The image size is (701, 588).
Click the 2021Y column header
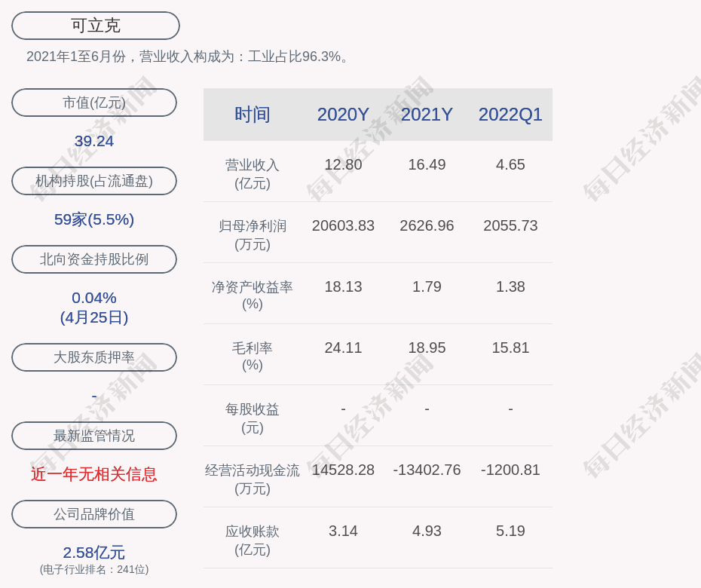click(427, 115)
